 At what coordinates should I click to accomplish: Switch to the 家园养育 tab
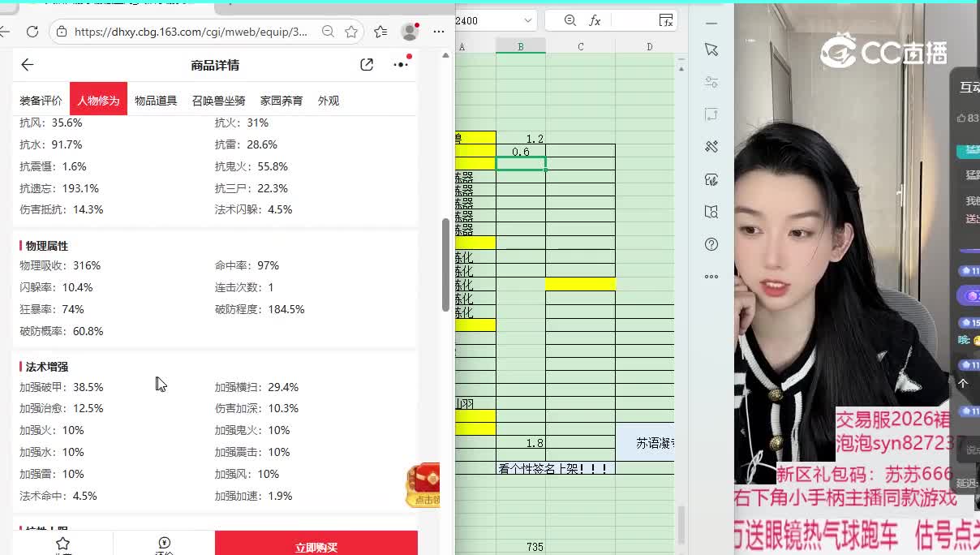282,101
